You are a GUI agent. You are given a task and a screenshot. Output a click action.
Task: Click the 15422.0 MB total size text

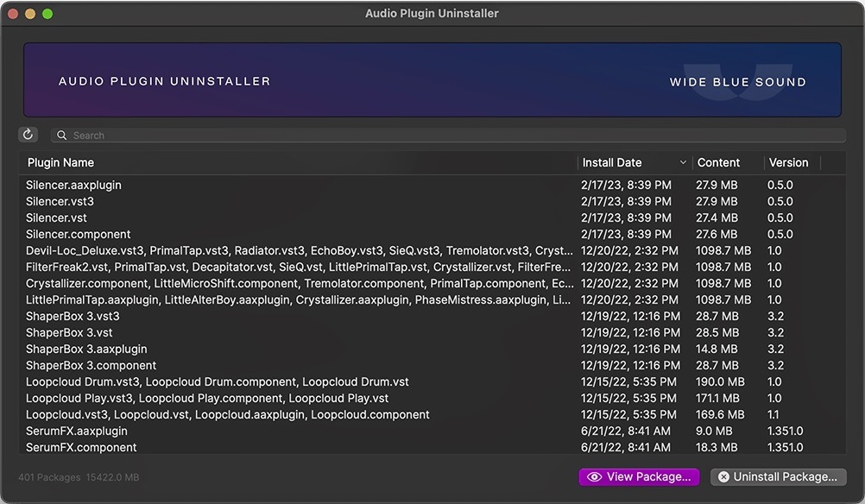point(112,477)
